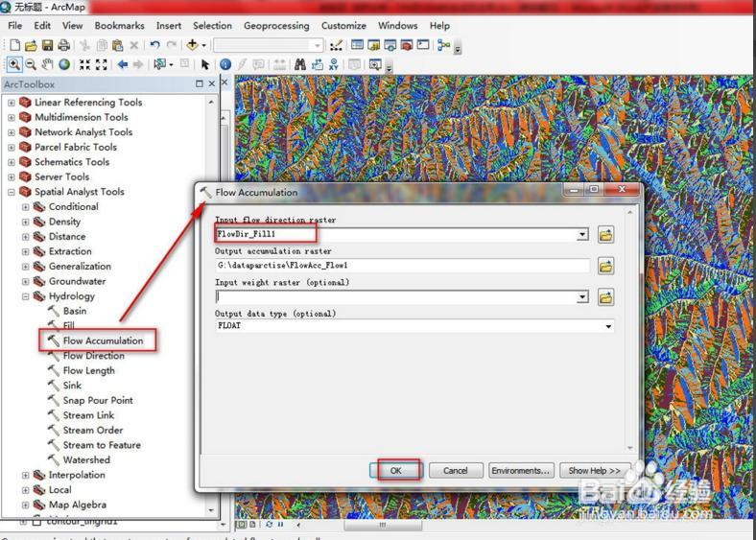Pause map drawing button
The height and width of the screenshot is (540, 756).
(x=280, y=525)
